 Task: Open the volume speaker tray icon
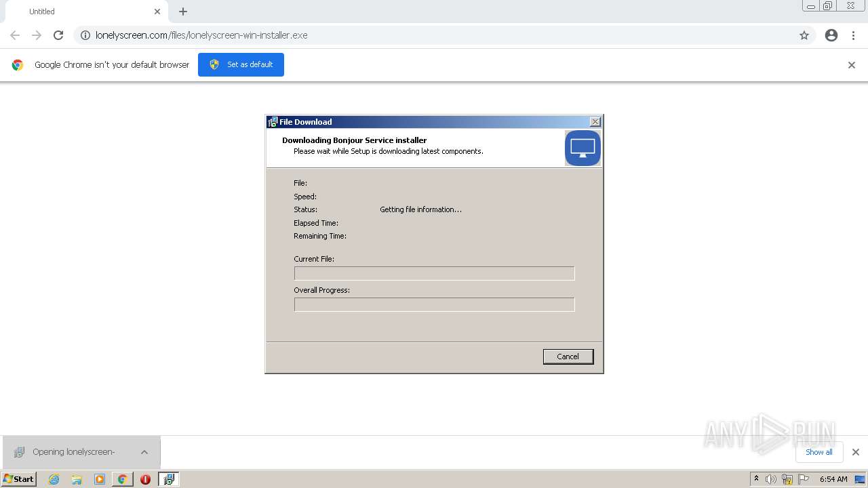pos(771,479)
